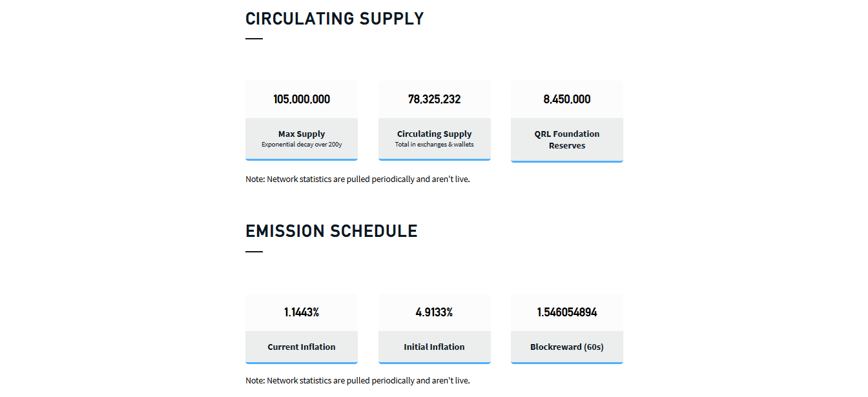Click the note below the supply cards
This screenshot has height=397, width=868.
[x=358, y=179]
